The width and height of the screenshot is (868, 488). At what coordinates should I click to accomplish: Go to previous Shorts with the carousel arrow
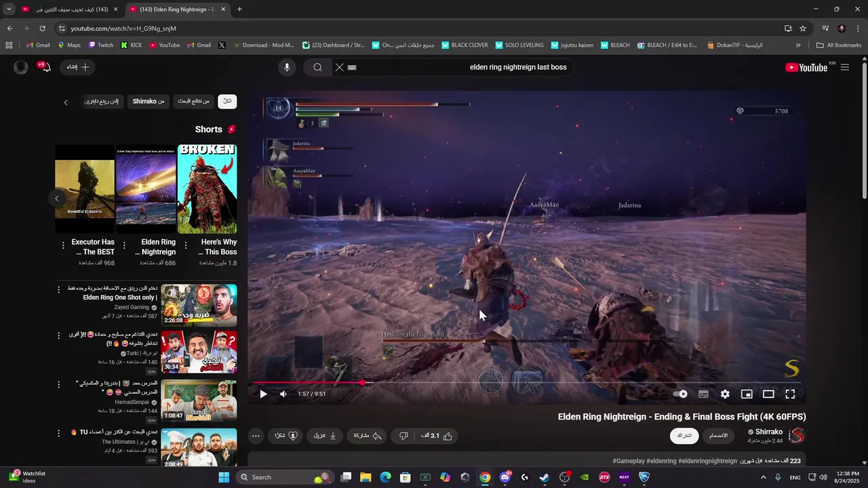click(x=57, y=198)
